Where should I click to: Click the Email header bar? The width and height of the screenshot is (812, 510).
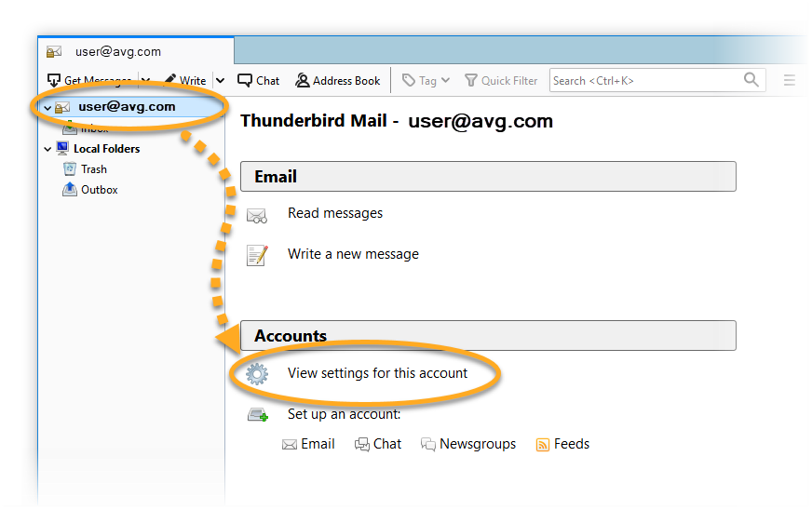coord(488,177)
